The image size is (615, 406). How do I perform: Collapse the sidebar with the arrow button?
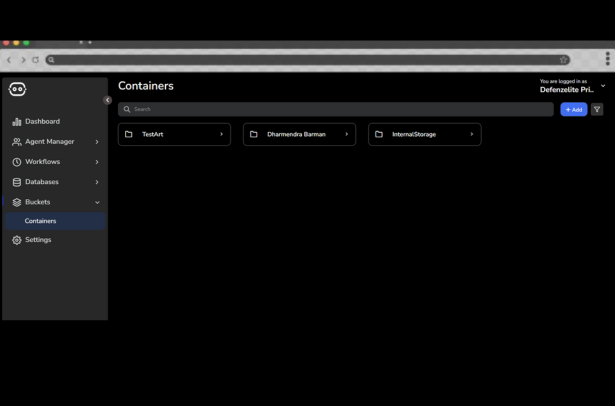108,100
